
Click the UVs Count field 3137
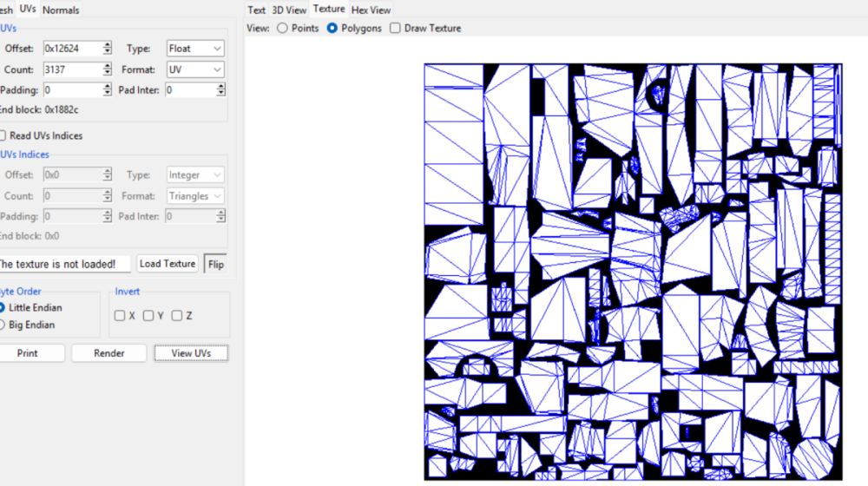pos(73,69)
